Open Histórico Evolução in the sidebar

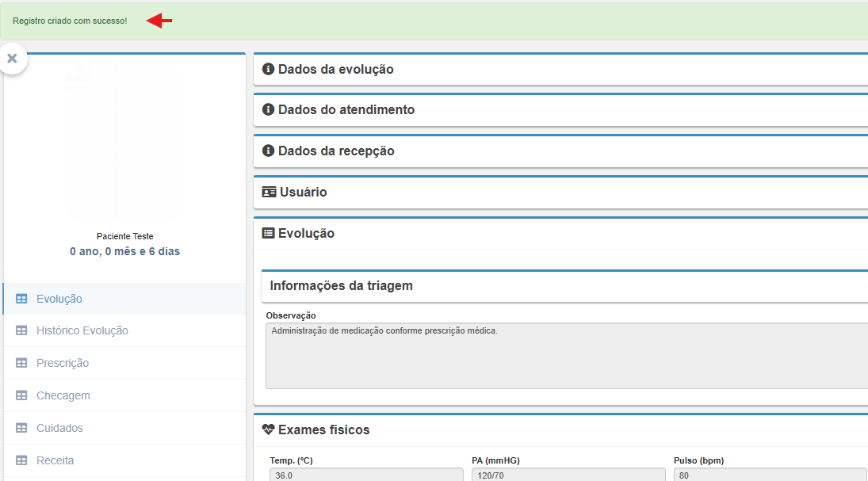point(82,330)
